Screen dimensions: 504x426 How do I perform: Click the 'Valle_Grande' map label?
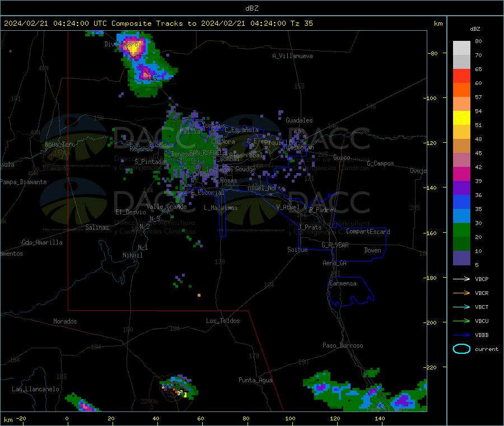tap(166, 206)
